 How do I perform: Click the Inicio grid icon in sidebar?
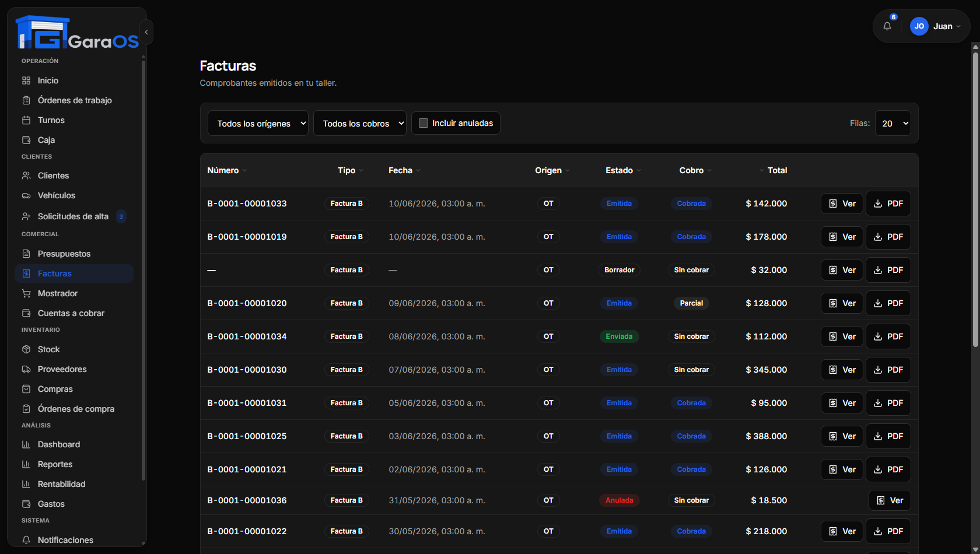[x=26, y=80]
